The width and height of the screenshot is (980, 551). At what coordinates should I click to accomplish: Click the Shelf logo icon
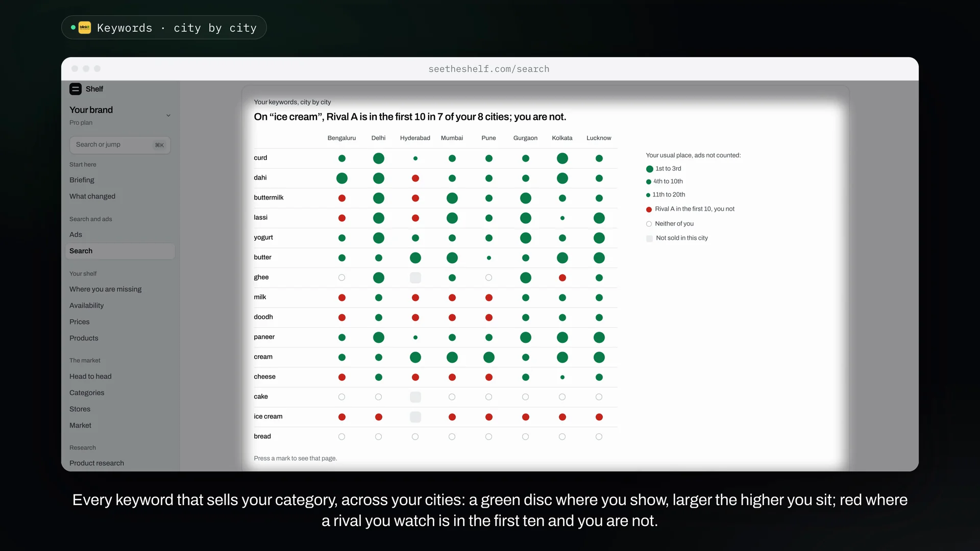point(76,89)
